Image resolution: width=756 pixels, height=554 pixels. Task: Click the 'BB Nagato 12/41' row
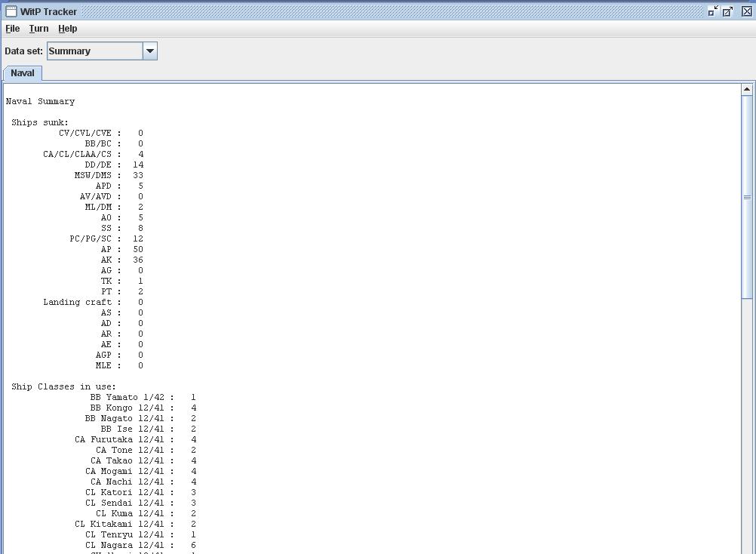[x=140, y=418]
